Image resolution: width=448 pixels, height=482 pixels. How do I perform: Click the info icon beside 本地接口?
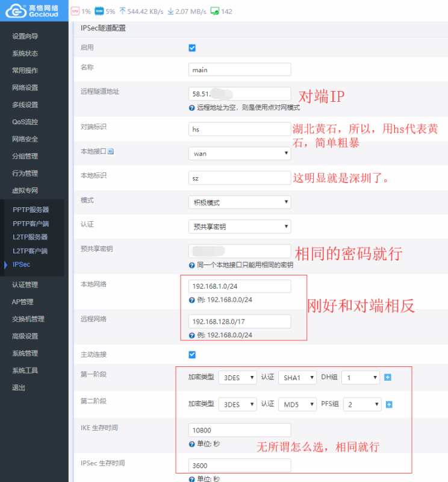(x=111, y=151)
